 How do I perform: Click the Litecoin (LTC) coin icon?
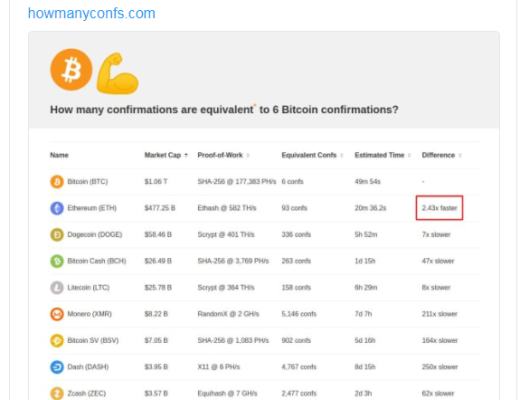(x=57, y=287)
